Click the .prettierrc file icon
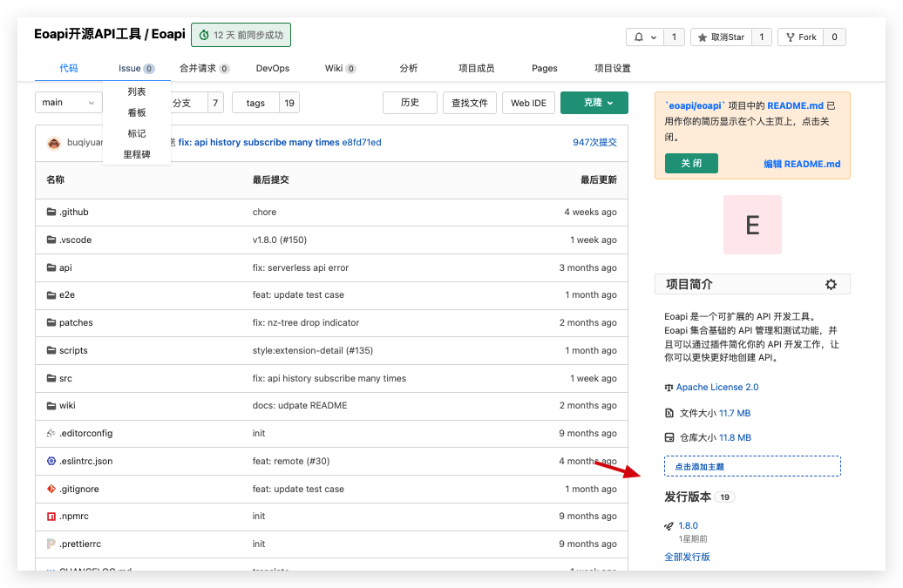Viewport: 903px width, 588px height. click(51, 544)
